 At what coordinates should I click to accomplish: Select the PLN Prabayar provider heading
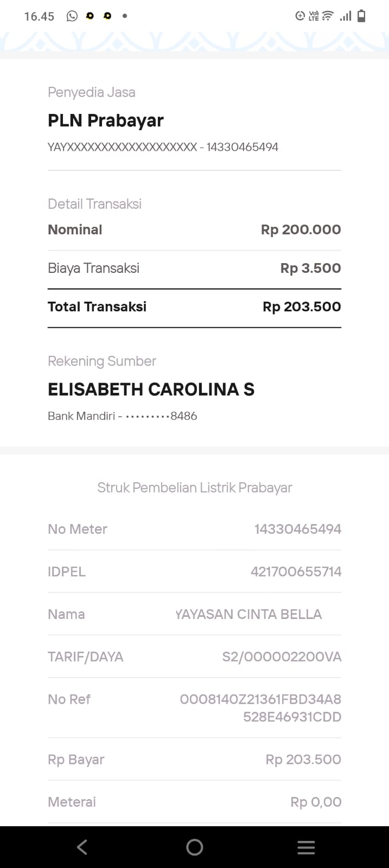106,120
